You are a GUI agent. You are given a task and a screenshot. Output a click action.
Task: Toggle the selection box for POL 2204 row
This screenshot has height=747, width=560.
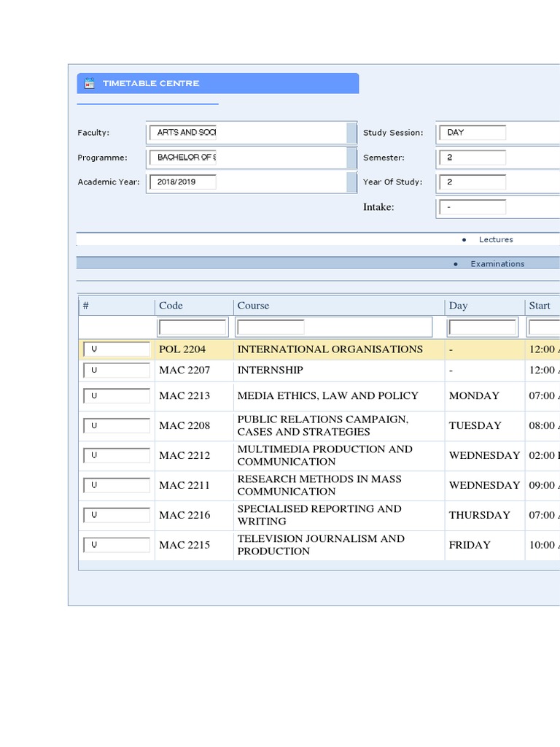[x=116, y=349]
